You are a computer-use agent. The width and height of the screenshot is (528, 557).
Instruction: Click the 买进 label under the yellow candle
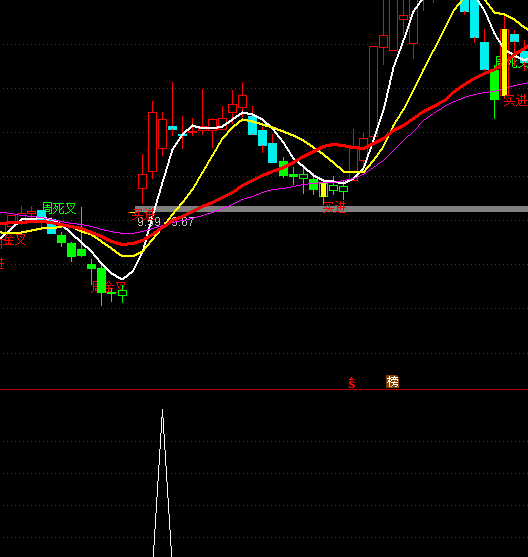pos(334,207)
